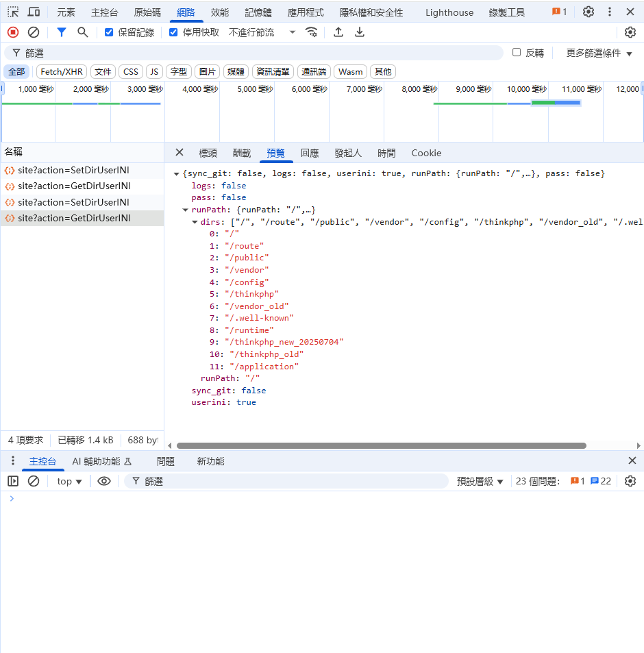The width and height of the screenshot is (644, 653).
Task: Switch to the Response tab
Action: 310,153
